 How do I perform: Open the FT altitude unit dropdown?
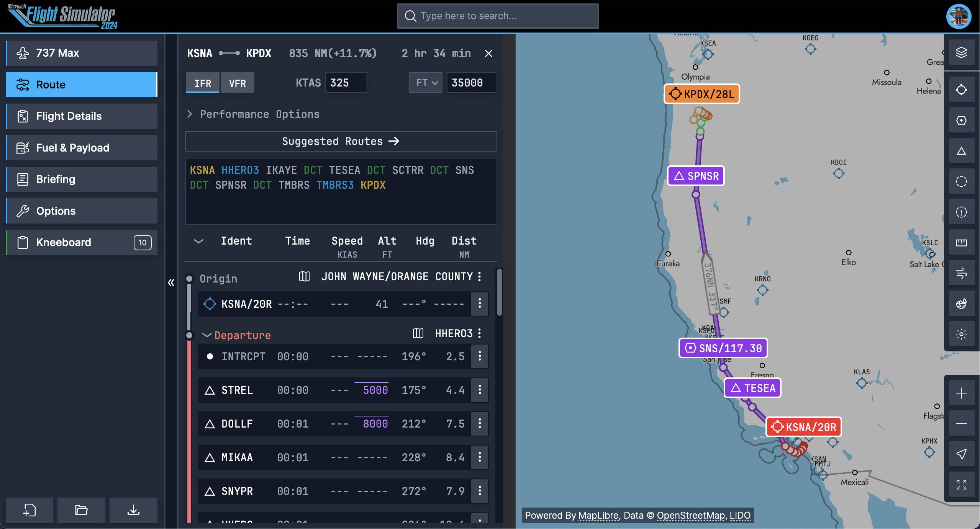coord(426,83)
